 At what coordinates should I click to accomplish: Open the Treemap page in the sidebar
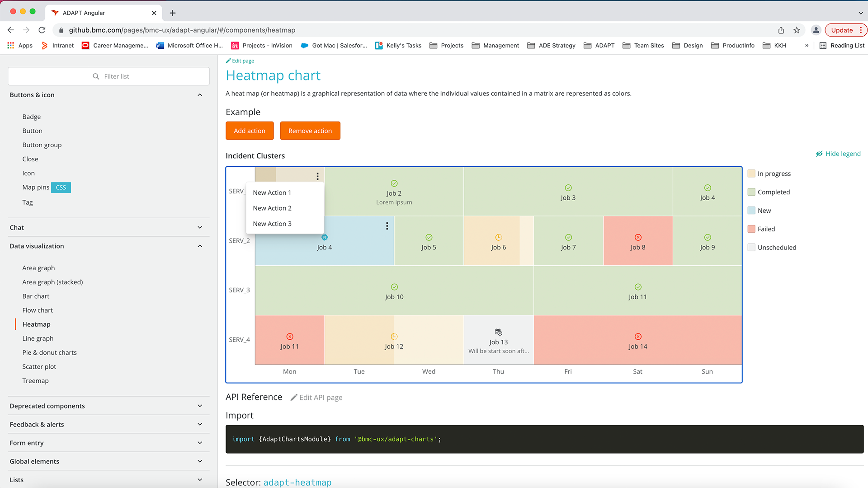(x=35, y=381)
